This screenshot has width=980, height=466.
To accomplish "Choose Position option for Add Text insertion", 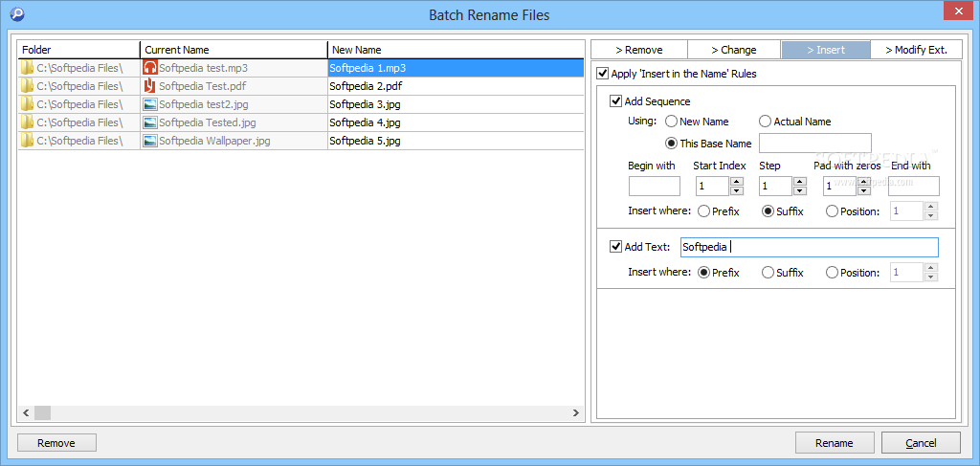I will (832, 273).
